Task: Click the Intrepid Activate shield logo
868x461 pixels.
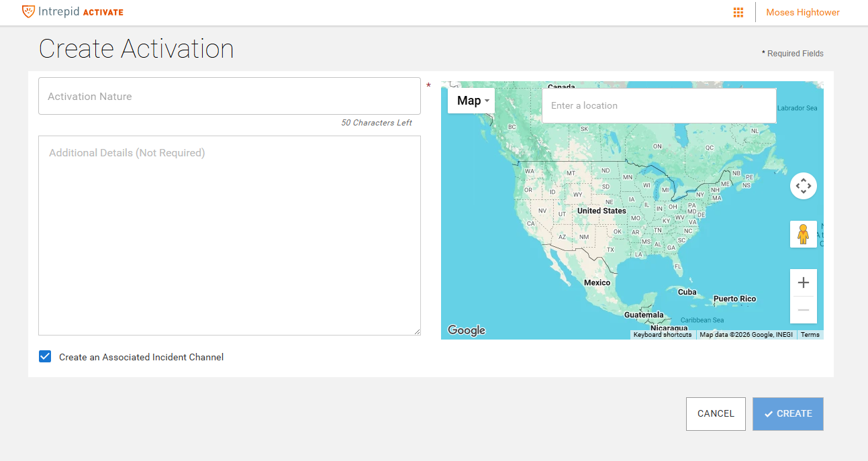Action: point(28,11)
